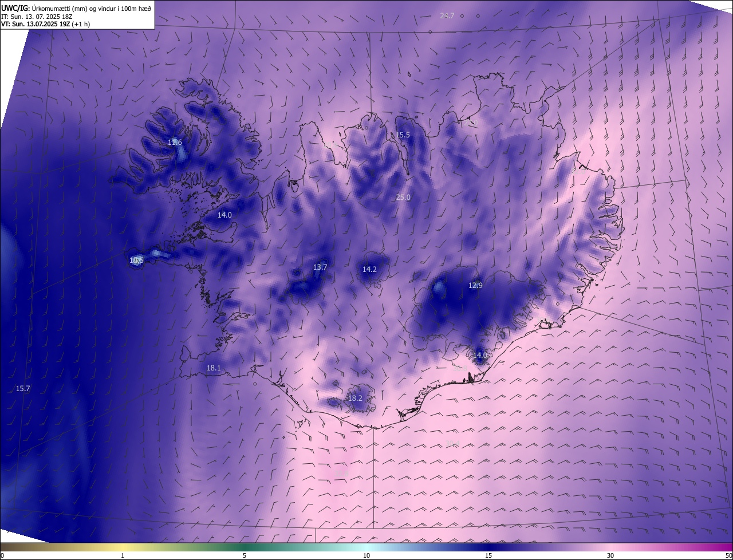
Task: Click the colorbar tick label '5'
Action: pos(245,555)
